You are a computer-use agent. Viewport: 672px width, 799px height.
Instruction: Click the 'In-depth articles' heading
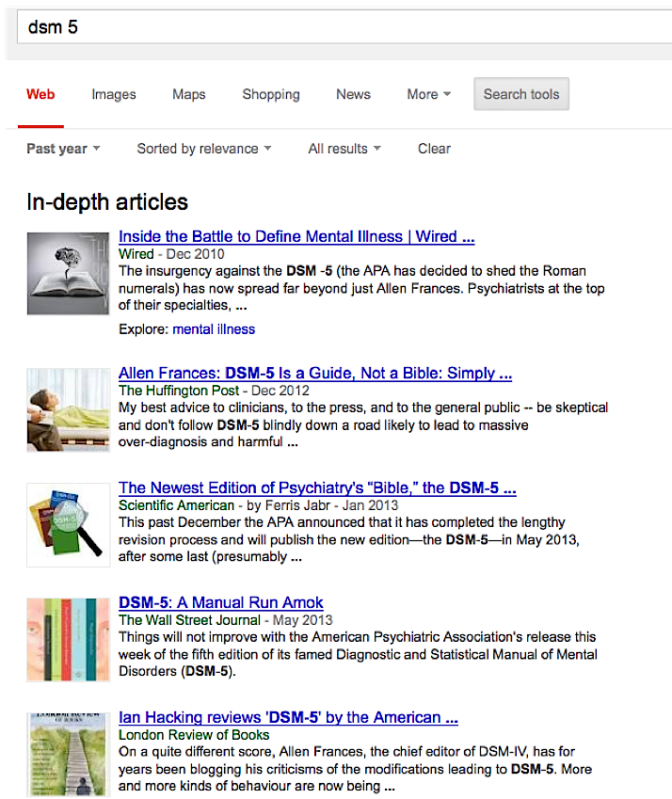107,201
